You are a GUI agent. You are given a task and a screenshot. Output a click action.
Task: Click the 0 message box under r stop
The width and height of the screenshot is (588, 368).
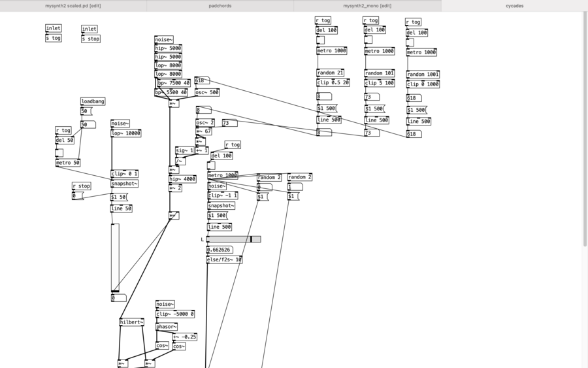click(78, 196)
